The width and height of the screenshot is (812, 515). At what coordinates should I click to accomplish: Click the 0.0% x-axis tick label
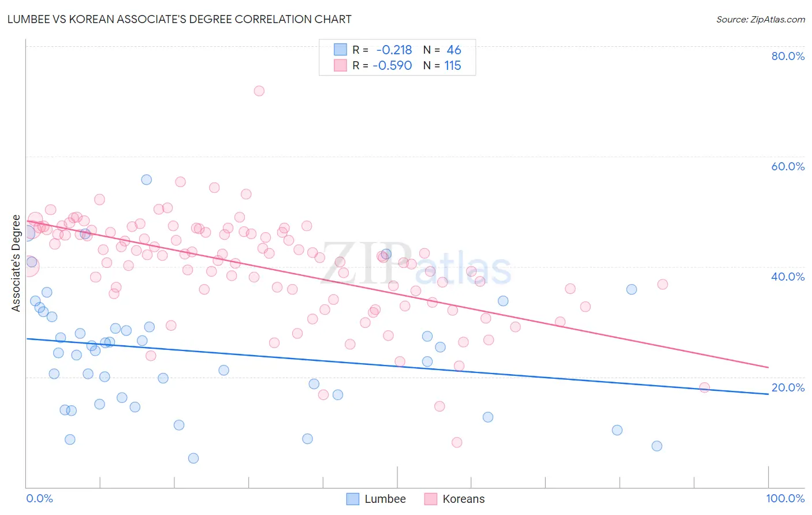(39, 498)
